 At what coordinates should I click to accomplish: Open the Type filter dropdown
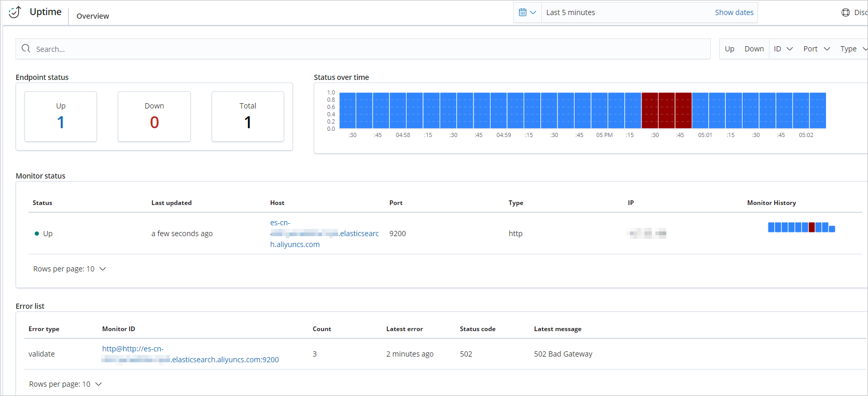853,49
